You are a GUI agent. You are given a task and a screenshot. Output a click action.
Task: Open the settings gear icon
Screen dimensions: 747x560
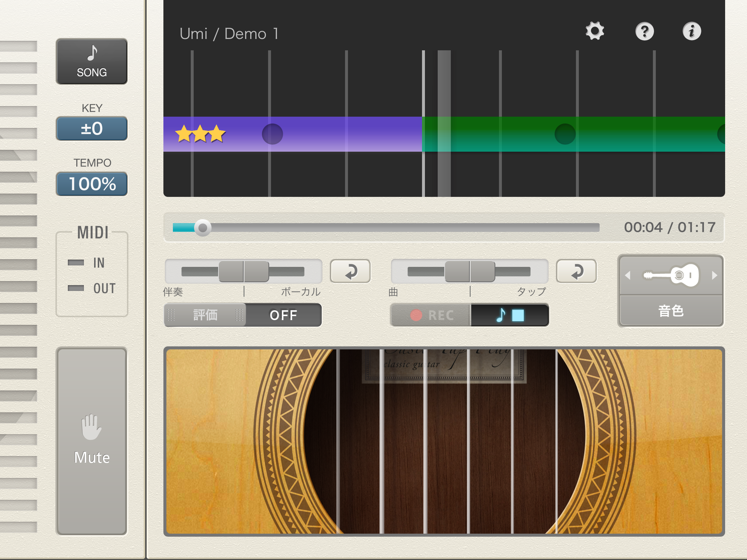pyautogui.click(x=595, y=31)
